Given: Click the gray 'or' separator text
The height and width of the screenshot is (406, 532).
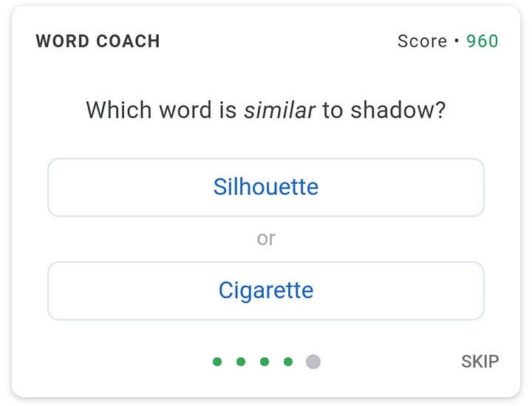Looking at the screenshot, I should pos(266,238).
